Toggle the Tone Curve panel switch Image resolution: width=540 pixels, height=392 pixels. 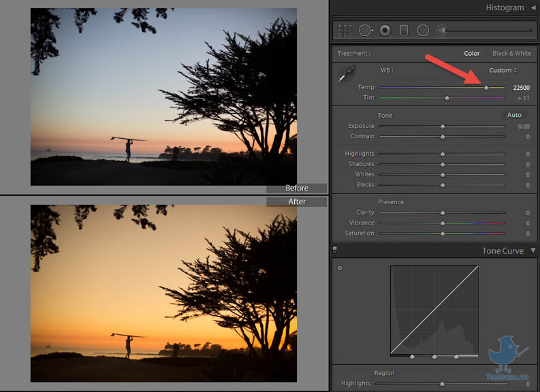[x=335, y=250]
